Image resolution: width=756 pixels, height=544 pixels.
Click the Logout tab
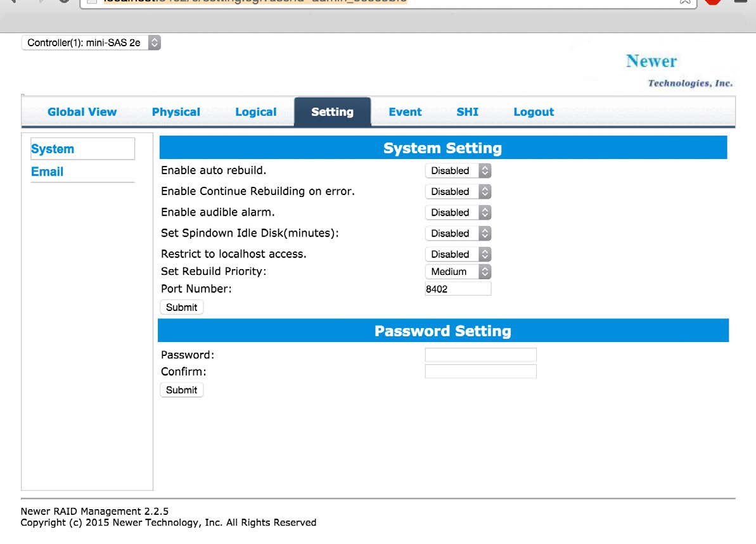click(x=533, y=112)
